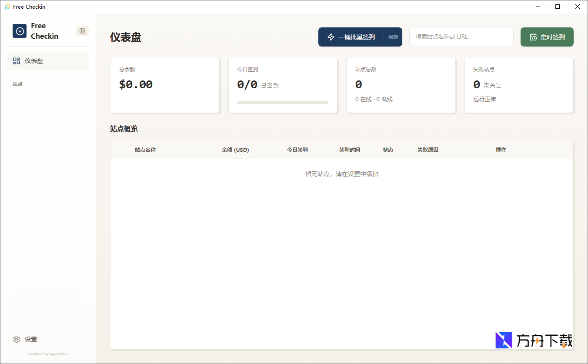Image resolution: width=588 pixels, height=364 pixels.
Task: Click the 总余额 balance card
Action: [165, 85]
